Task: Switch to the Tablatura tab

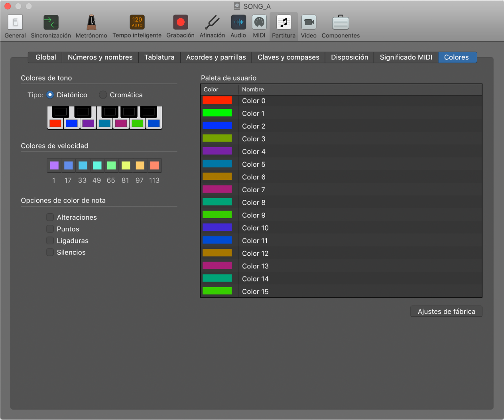Action: tap(159, 57)
